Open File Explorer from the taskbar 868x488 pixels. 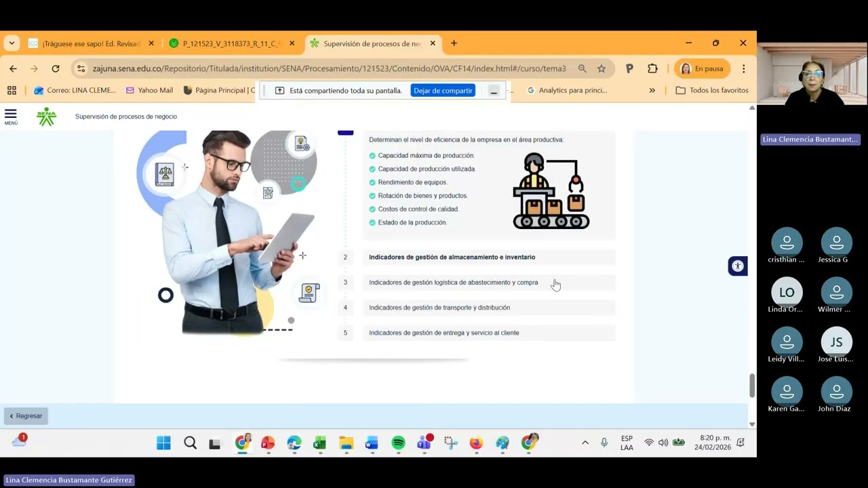click(346, 443)
